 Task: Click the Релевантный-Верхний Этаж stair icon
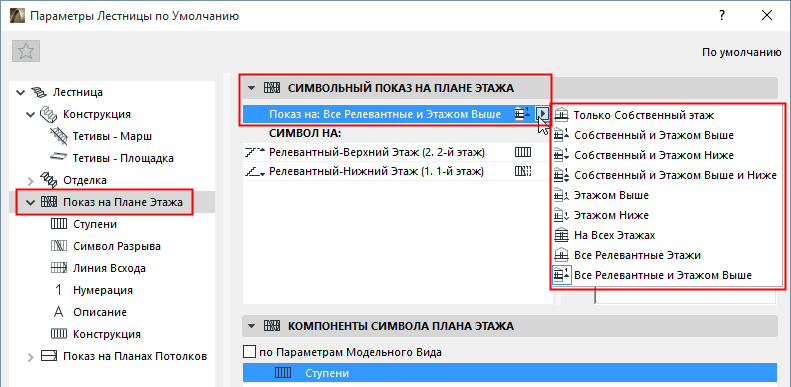[255, 151]
